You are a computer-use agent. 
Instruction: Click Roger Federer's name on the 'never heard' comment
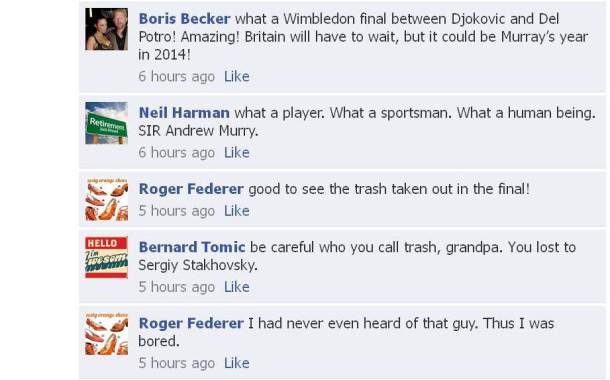point(191,323)
